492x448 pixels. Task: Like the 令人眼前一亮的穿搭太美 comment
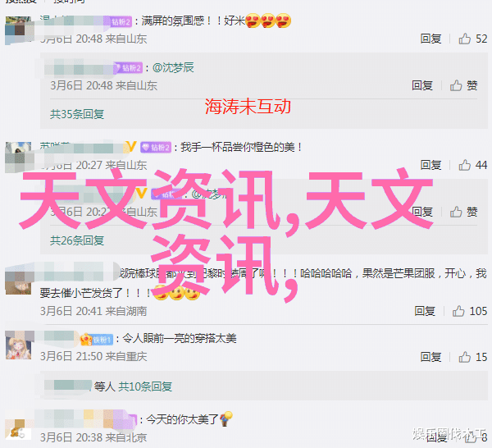[465, 357]
